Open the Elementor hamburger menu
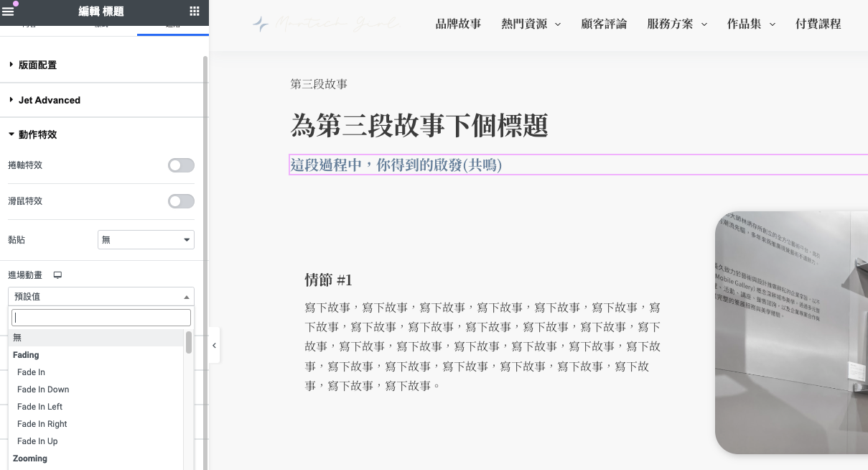The height and width of the screenshot is (470, 868). coord(9,11)
